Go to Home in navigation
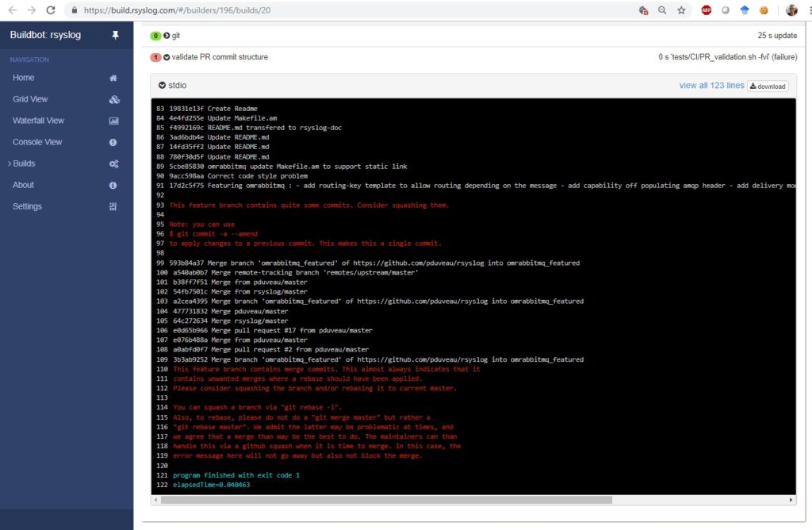Image resolution: width=812 pixels, height=530 pixels. tap(23, 77)
